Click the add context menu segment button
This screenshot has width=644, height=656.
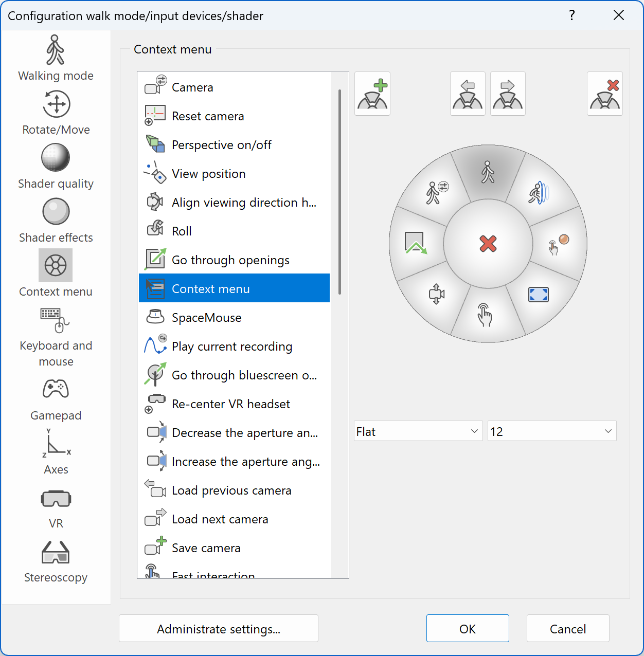372,94
